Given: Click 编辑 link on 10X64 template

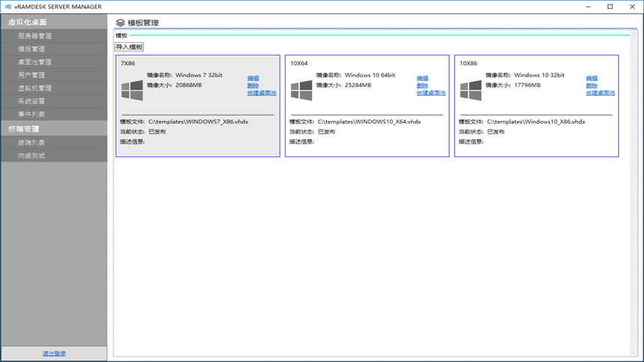Looking at the screenshot, I should coord(422,78).
